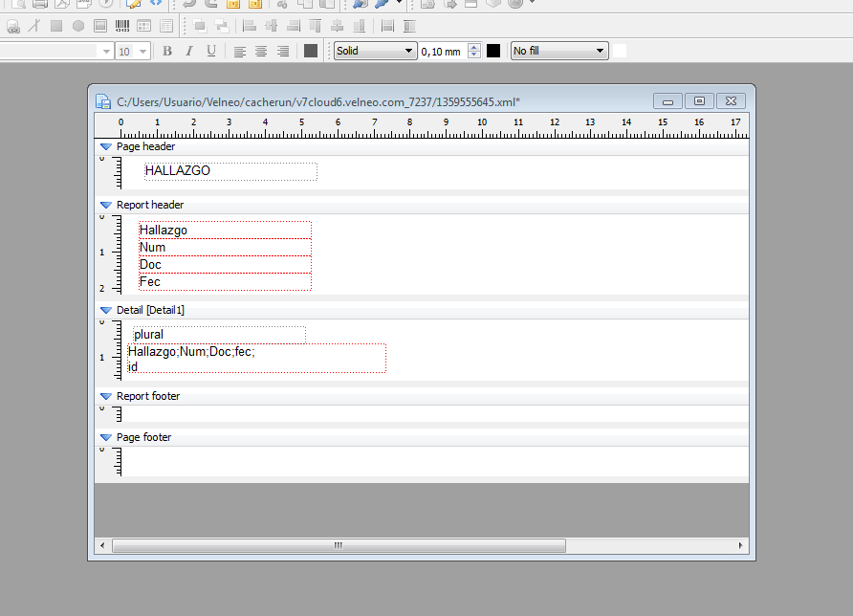Select the ellipse shape tool
This screenshot has width=853, height=616.
click(78, 26)
